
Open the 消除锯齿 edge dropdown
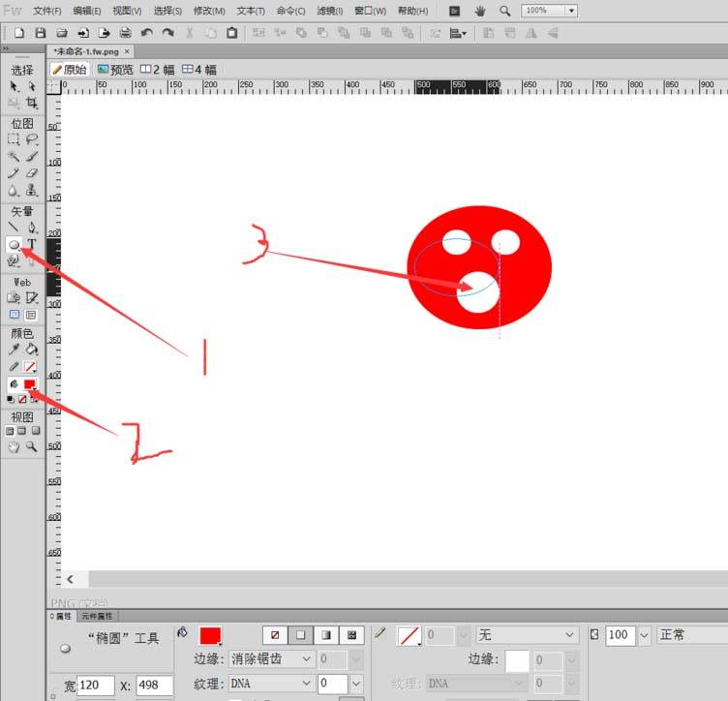pyautogui.click(x=272, y=659)
